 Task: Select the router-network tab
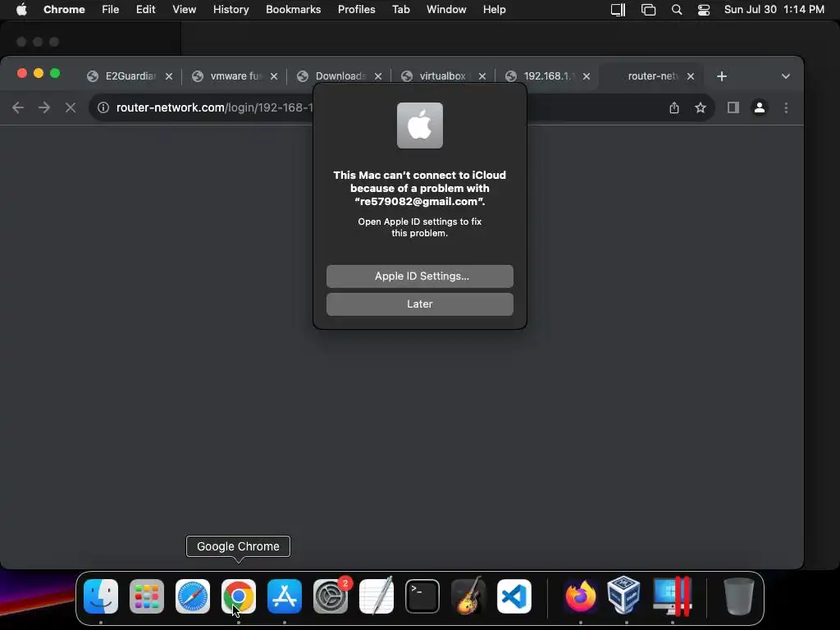coord(652,76)
